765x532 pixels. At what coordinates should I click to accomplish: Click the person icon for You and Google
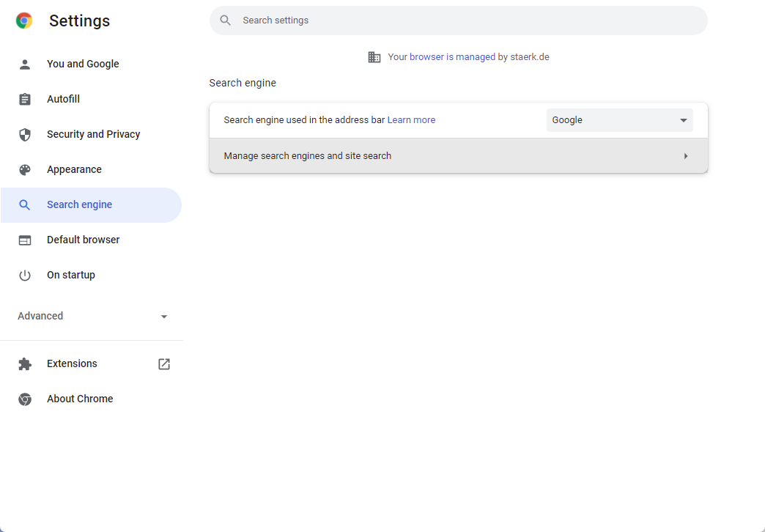point(25,64)
